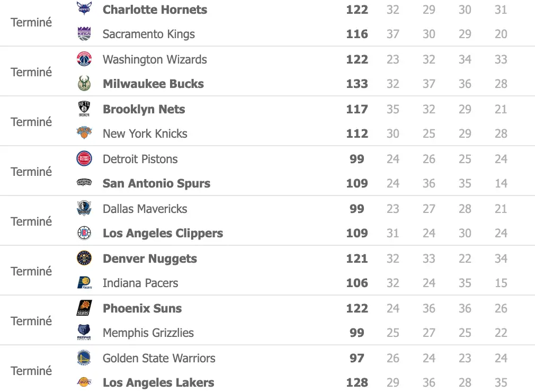Go to the Memphis Grizzlies team page
The height and width of the screenshot is (392, 535).
148,333
